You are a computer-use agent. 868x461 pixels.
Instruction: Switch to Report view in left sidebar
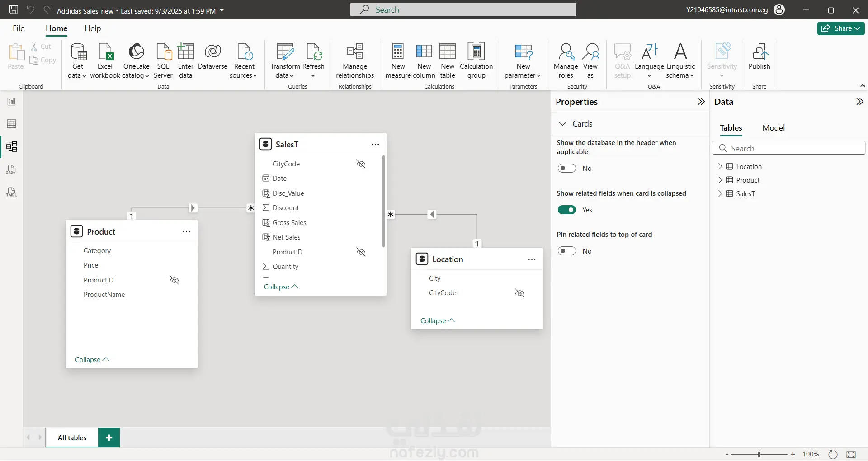coord(11,102)
